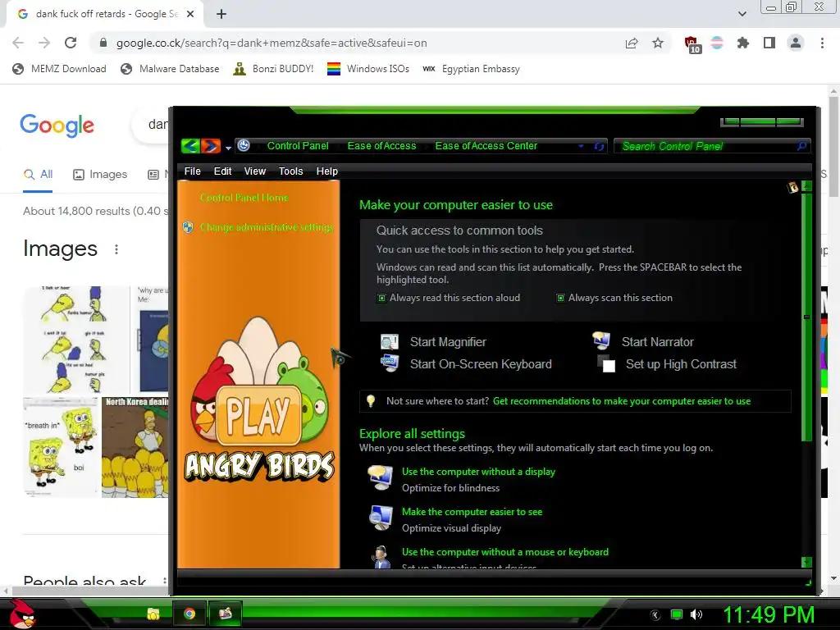Refresh the Control Panel view
The width and height of the screenshot is (840, 630).
599,146
